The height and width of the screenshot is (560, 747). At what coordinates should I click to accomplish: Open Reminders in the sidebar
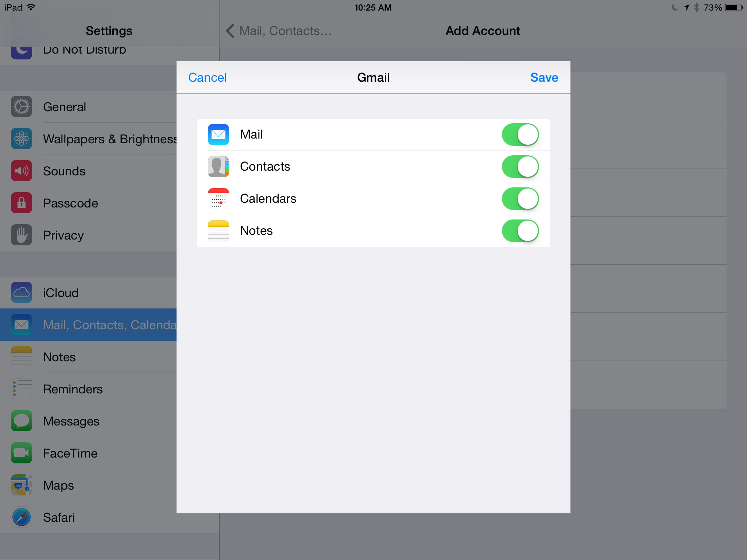coord(73,389)
